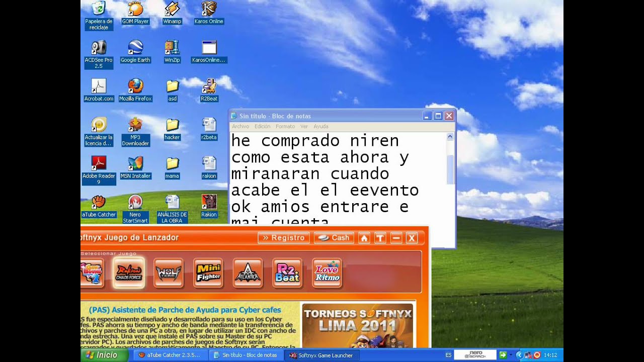Click the 14:12 taskbar clock
Image resolution: width=644 pixels, height=362 pixels.
point(550,355)
